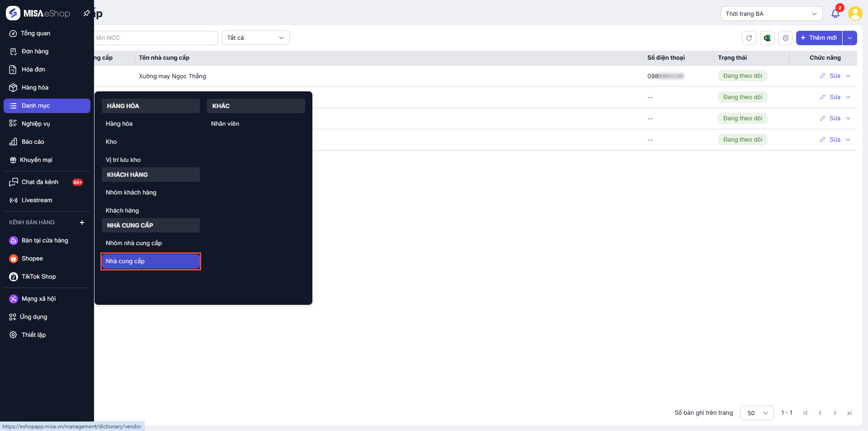
Task: Open the Shopee channel
Action: click(47, 259)
